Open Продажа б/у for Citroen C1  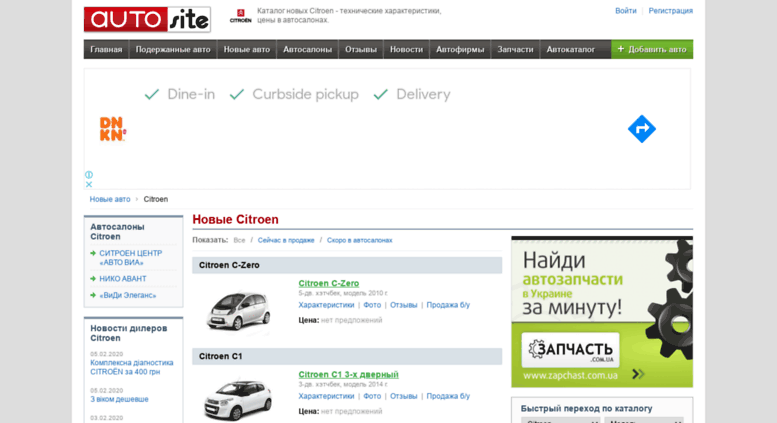click(448, 396)
